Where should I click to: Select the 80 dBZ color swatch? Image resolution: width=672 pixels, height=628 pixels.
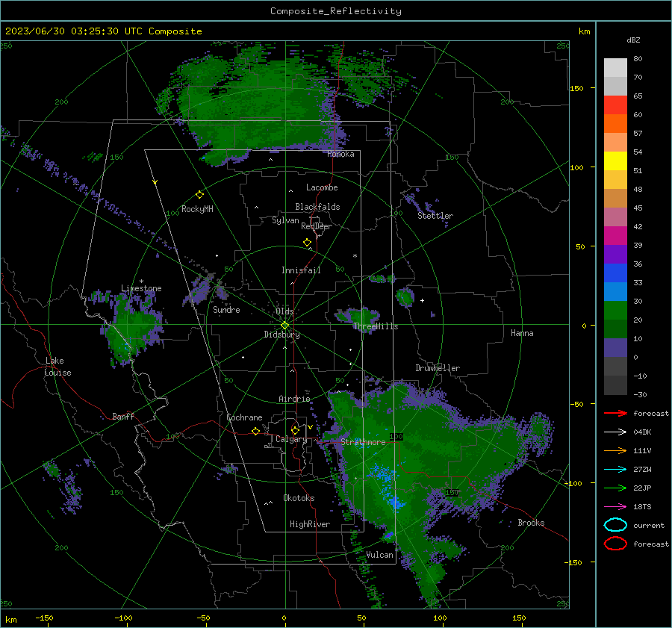[x=615, y=68]
